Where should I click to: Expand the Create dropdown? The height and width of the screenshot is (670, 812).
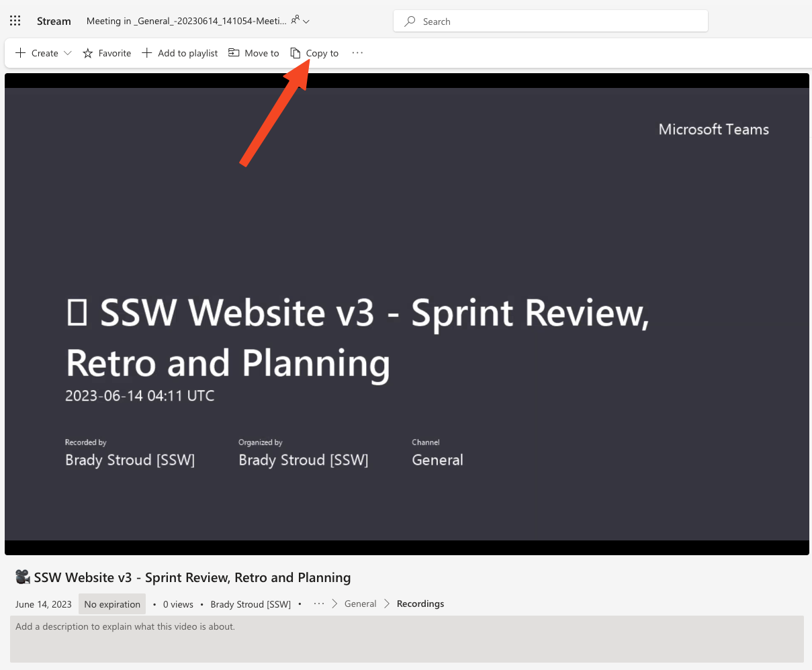pos(43,53)
